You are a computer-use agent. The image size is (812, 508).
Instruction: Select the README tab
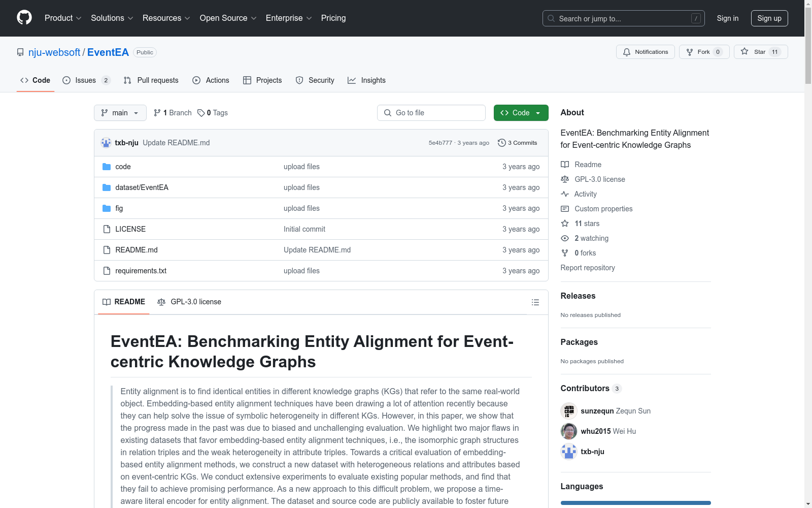point(124,302)
